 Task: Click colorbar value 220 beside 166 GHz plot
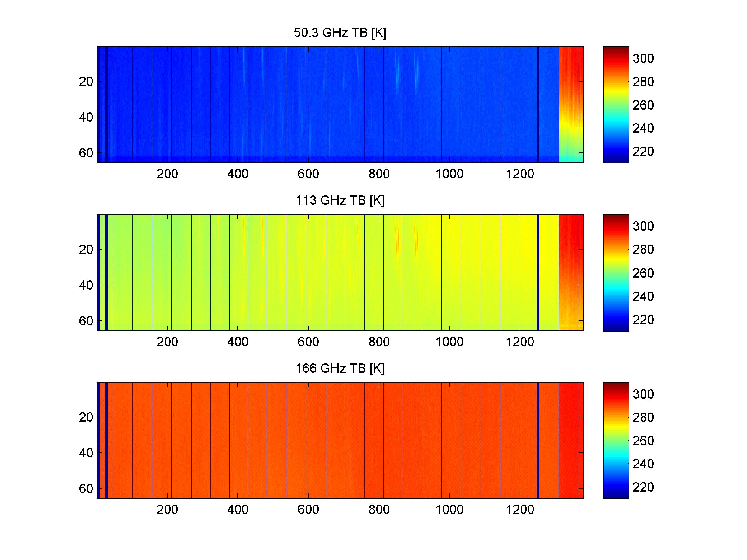click(643, 487)
